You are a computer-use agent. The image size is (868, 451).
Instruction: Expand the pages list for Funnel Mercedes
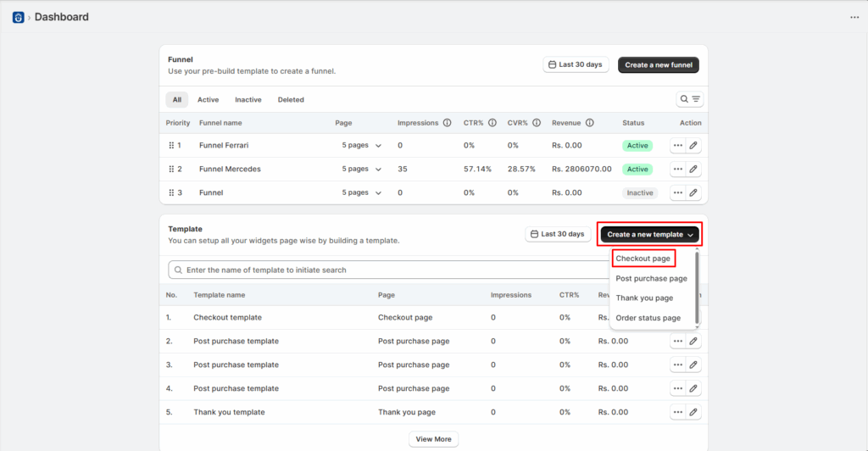362,170
